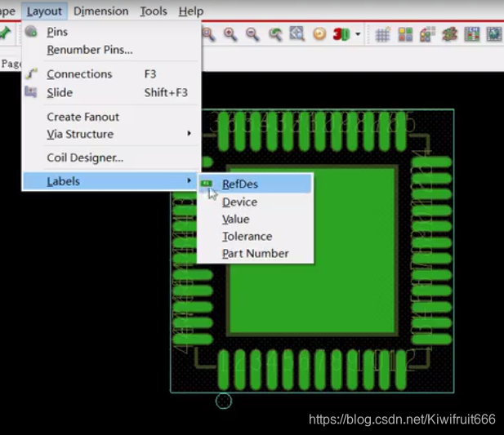
Task: Click the colored circles layers icon
Action: [427, 33]
